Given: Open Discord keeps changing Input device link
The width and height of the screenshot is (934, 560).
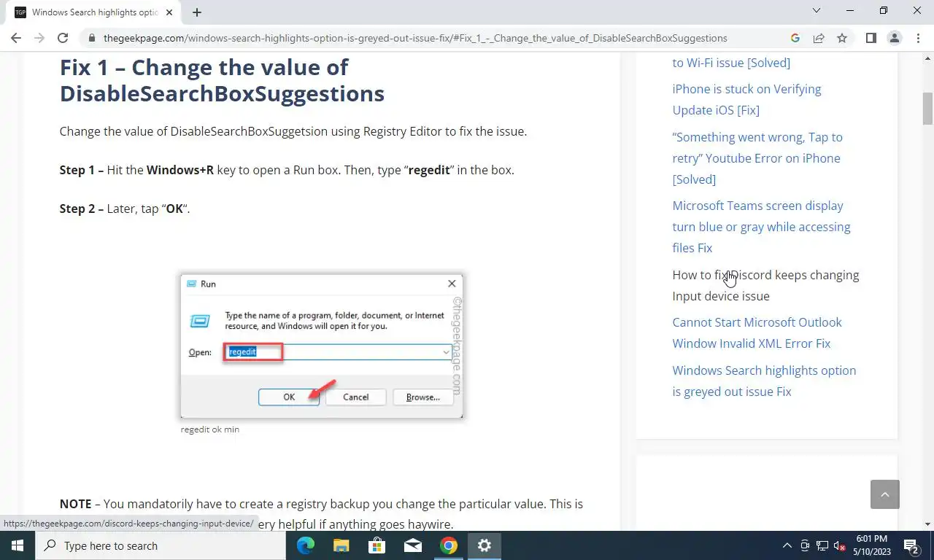Looking at the screenshot, I should [765, 285].
